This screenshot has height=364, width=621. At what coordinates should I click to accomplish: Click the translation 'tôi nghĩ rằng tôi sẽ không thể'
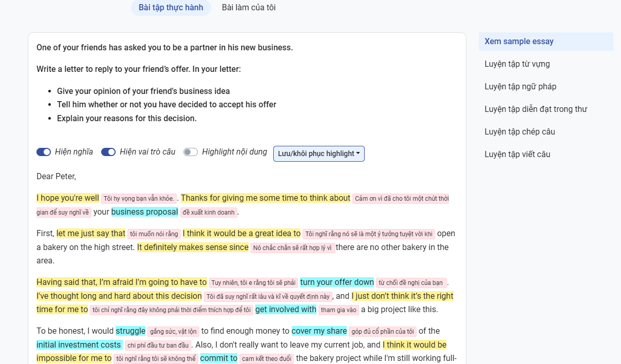click(x=156, y=359)
